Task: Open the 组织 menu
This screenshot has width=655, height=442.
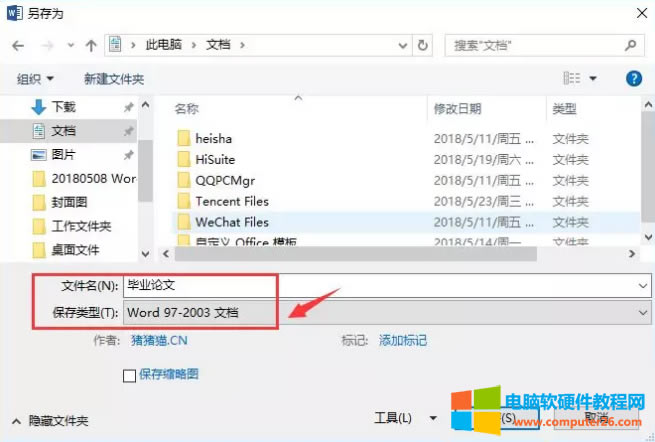Action: [x=35, y=79]
